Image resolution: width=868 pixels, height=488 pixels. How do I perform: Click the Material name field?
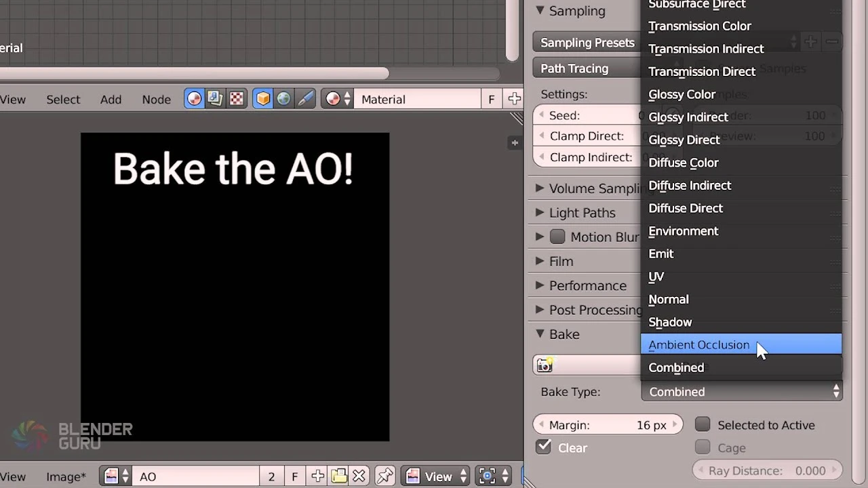(418, 99)
